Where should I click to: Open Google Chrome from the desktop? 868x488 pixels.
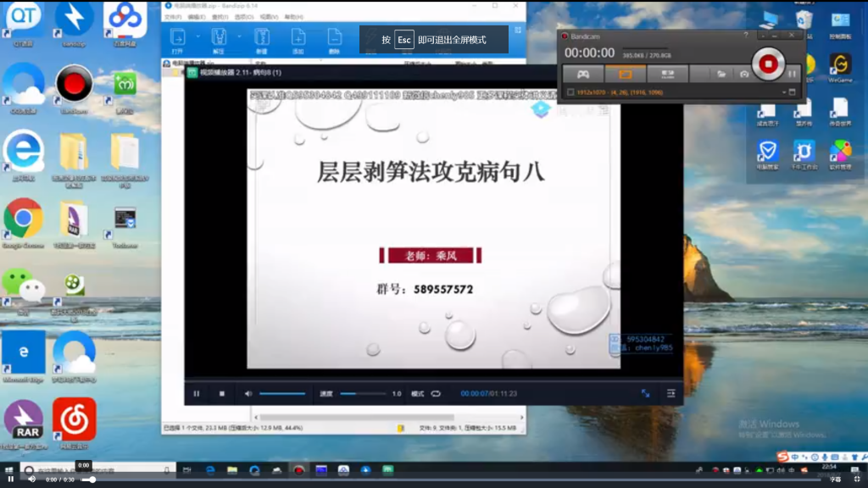[23, 220]
